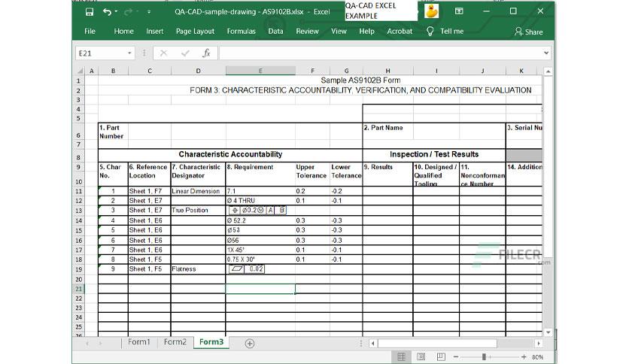Click the zoom out minus button
Screen dimensions: 629x364
point(456,356)
